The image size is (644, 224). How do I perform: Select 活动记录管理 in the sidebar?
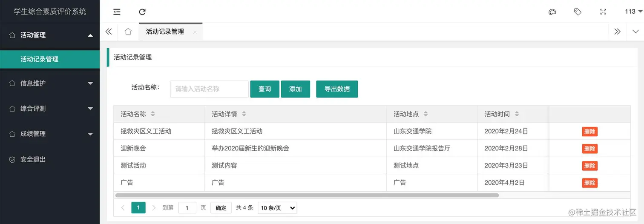(x=50, y=59)
